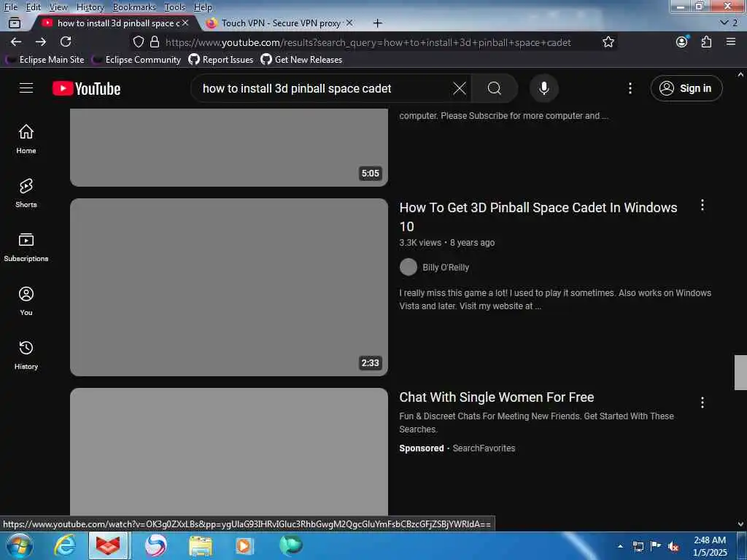Open How To Get 3D Pinball video title

538,217
